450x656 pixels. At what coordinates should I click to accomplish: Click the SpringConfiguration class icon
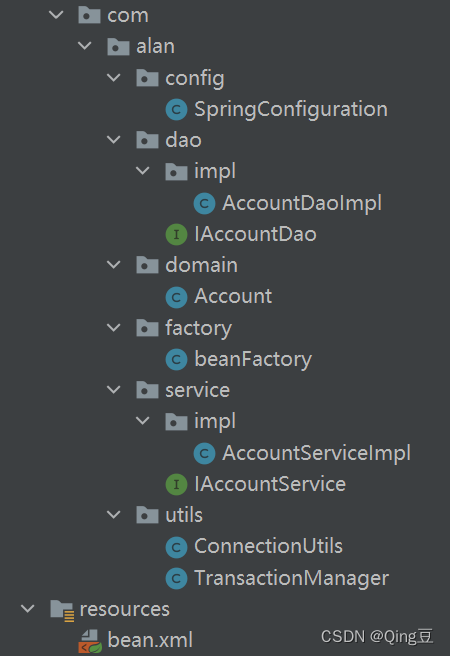click(176, 110)
